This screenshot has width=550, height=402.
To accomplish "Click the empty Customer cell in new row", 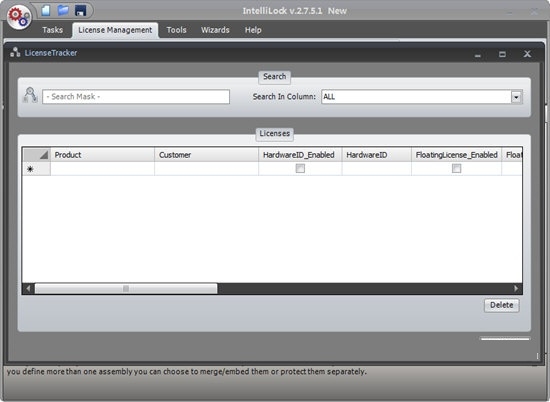I will click(x=206, y=169).
